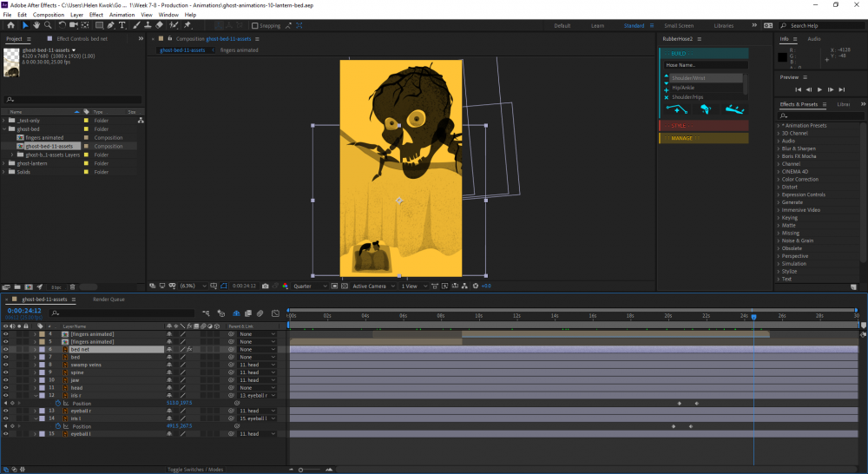This screenshot has width=868, height=474.
Task: Expand the ghost-lantern folder
Action: click(4, 163)
